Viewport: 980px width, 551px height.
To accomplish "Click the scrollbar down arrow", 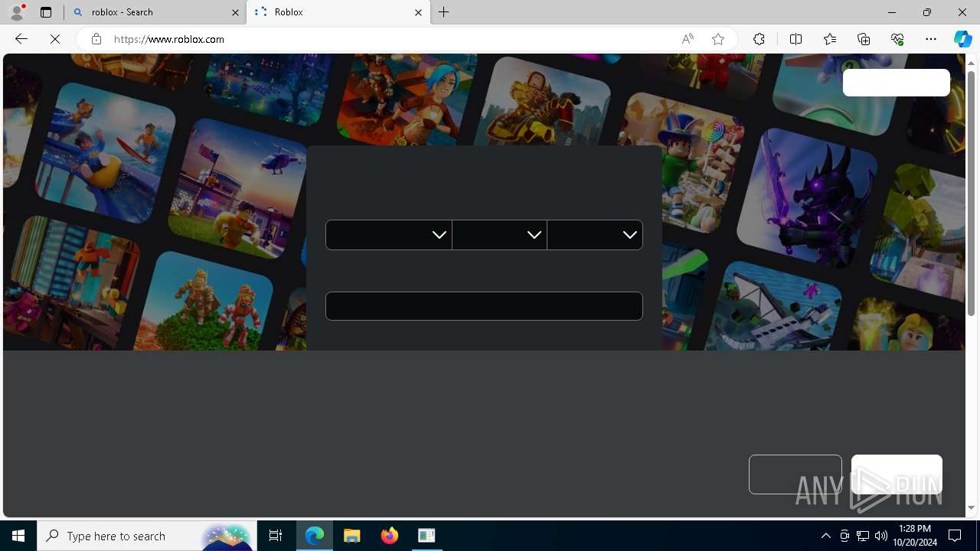I will 971,507.
